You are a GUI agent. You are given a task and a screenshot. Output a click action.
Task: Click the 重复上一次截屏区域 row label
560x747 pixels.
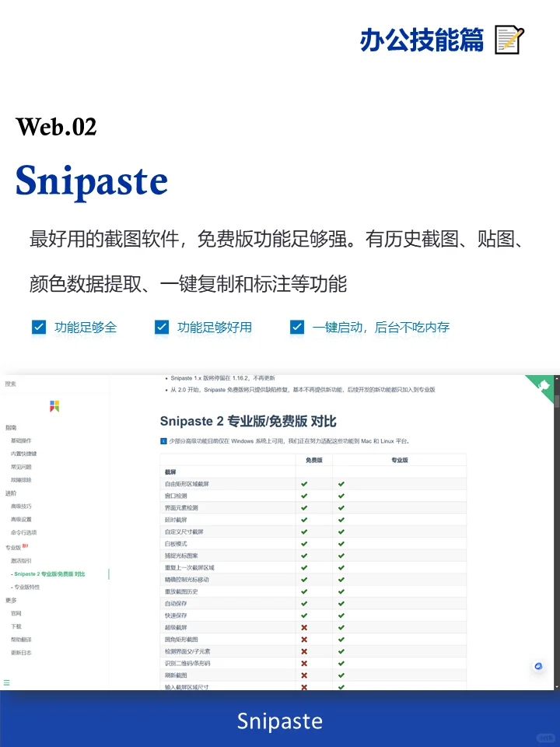190,567
